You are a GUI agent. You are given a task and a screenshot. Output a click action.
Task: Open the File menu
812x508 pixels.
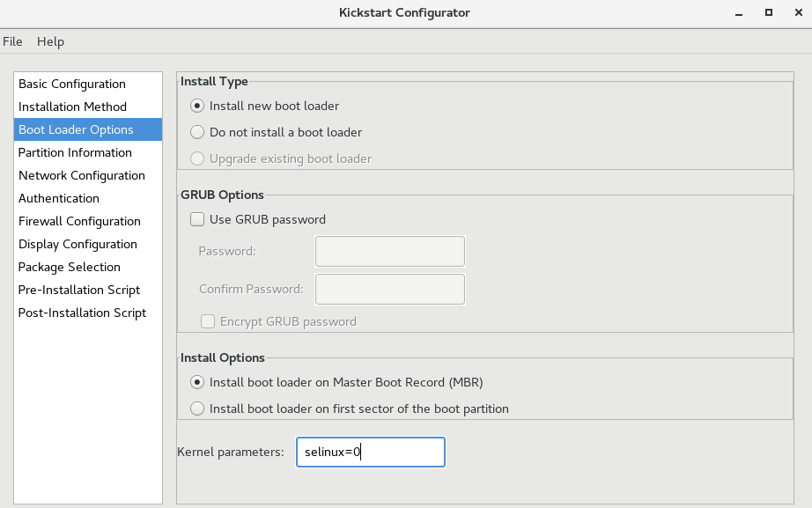(x=12, y=41)
